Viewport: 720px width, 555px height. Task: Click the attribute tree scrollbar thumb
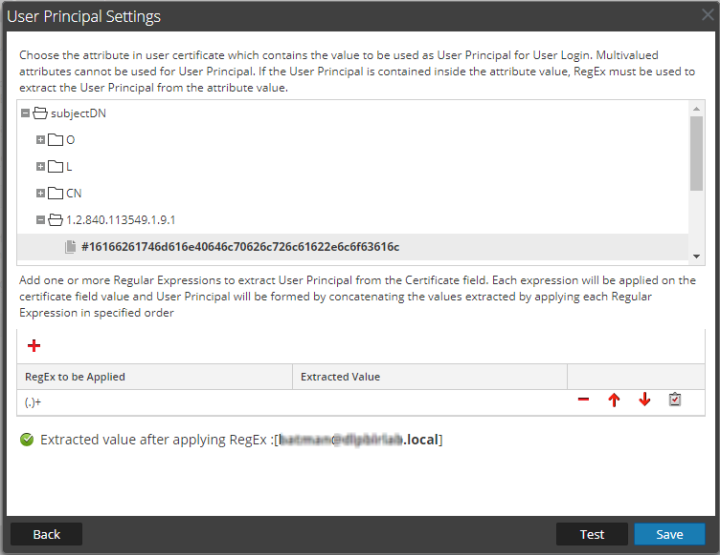coord(696,150)
